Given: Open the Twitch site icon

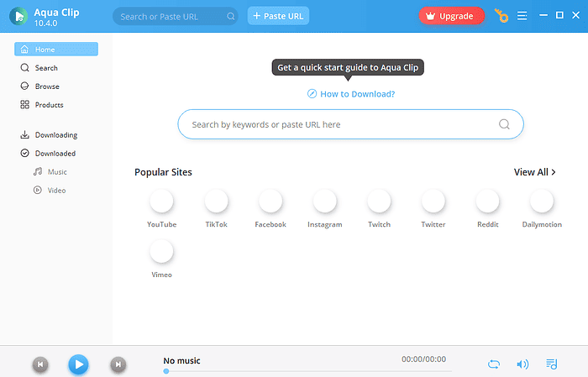Looking at the screenshot, I should [379, 201].
